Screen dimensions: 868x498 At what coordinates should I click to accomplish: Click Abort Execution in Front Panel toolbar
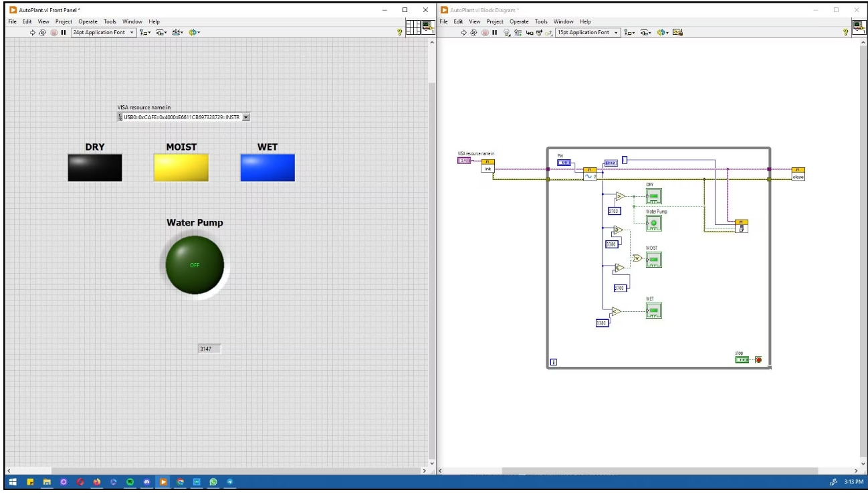pyautogui.click(x=53, y=32)
